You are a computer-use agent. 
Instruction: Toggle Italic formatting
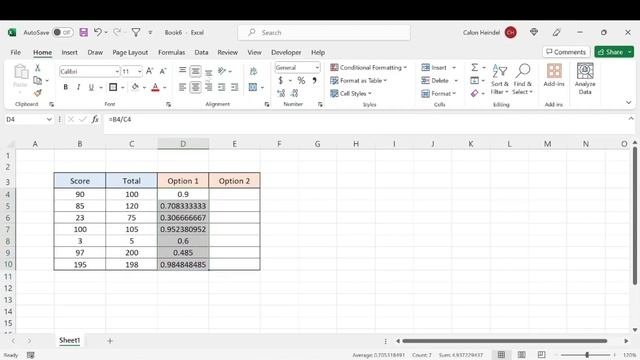[78, 87]
